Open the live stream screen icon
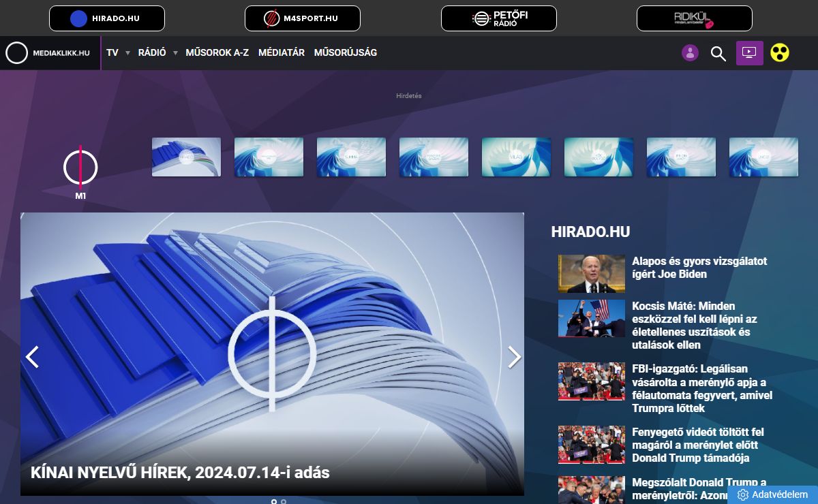Viewport: 818px width, 504px height. pyautogui.click(x=749, y=53)
